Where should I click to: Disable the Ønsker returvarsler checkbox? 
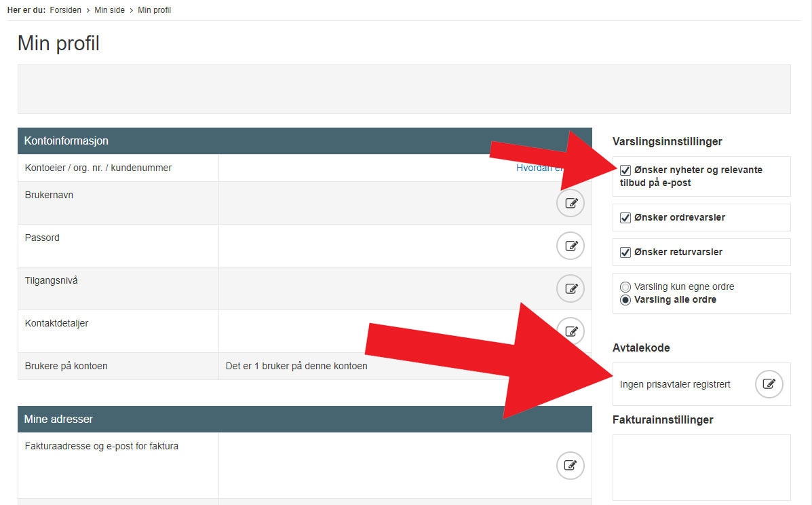[x=625, y=252]
